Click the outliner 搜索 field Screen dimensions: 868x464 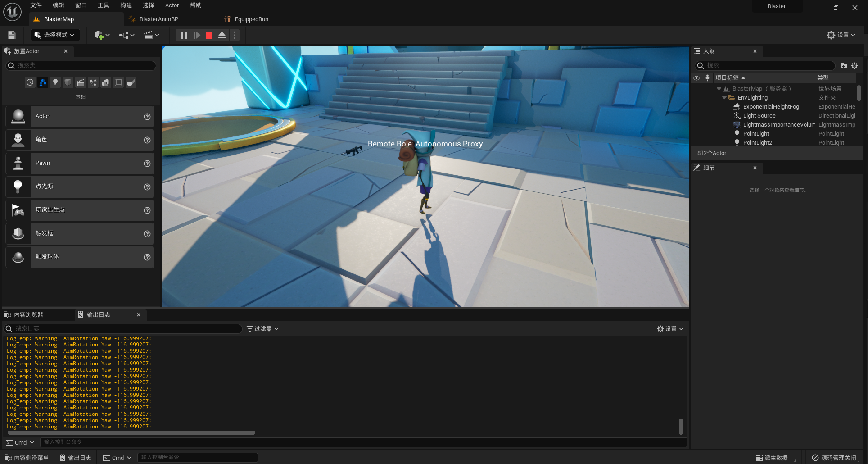(765, 65)
